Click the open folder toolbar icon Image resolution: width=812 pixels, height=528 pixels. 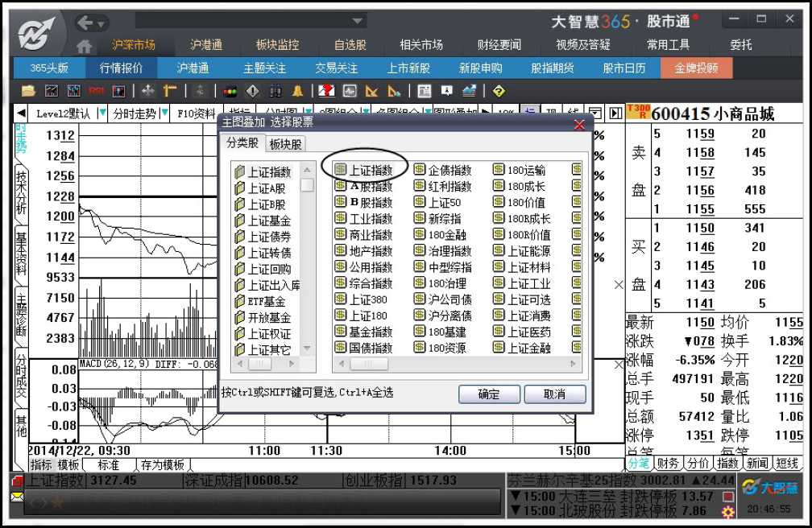coord(28,92)
